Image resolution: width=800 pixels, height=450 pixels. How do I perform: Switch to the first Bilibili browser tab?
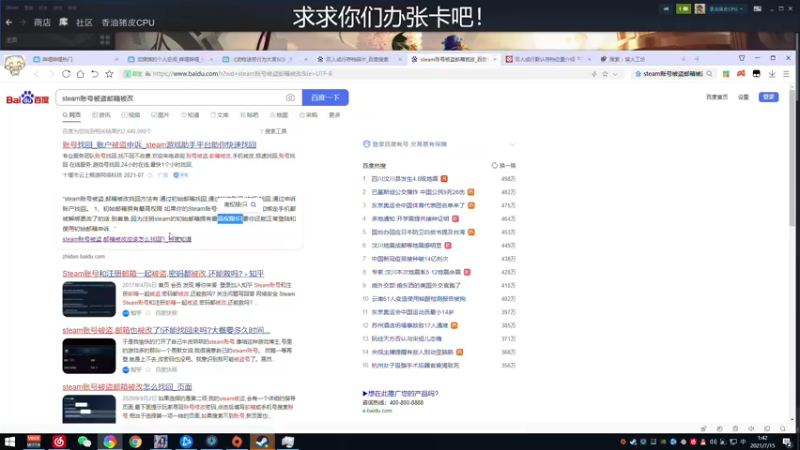[76, 59]
